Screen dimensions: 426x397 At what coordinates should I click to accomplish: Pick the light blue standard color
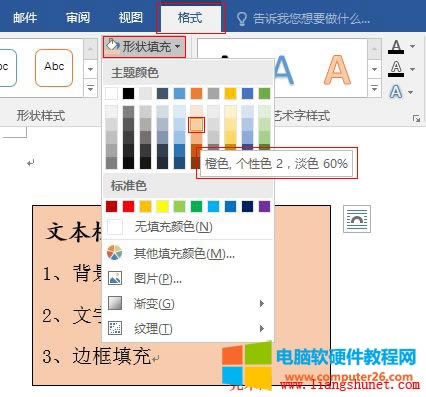tap(213, 206)
